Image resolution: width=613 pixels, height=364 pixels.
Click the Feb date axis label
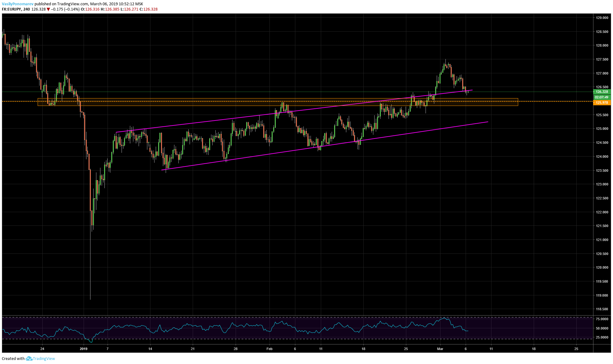270,349
